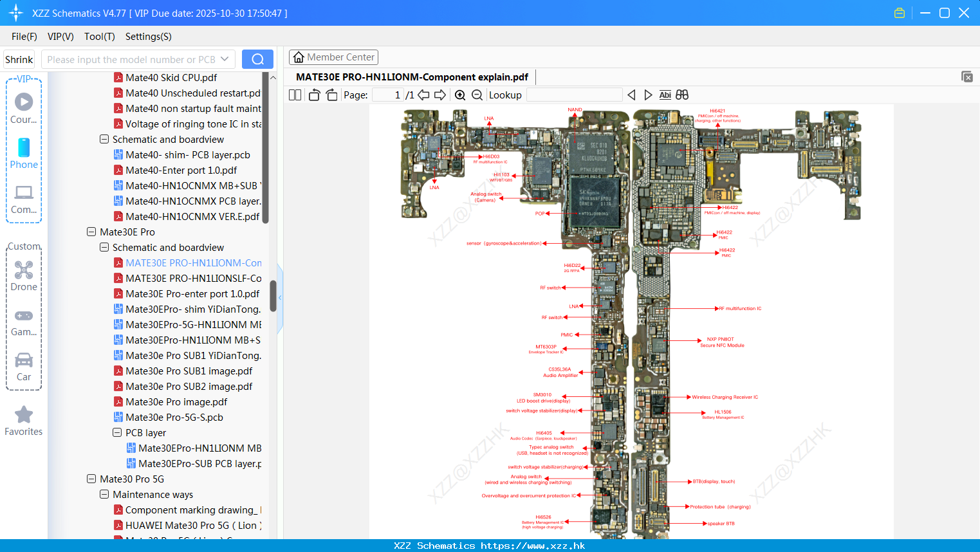980x552 pixels.
Task: Click the model number search field
Action: click(x=131, y=59)
